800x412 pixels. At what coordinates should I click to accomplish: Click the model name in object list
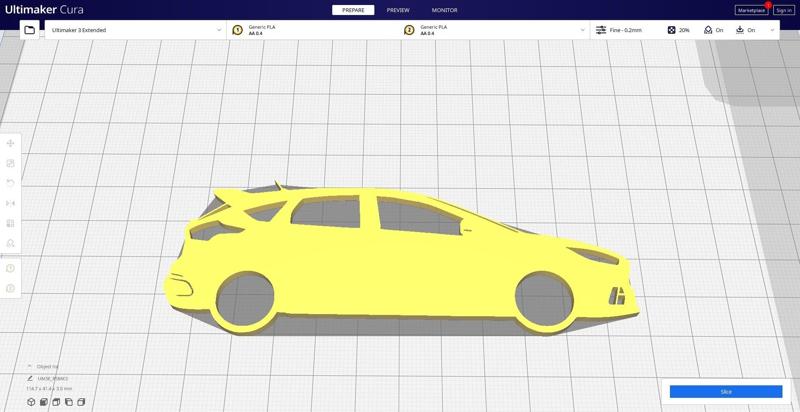(x=53, y=379)
